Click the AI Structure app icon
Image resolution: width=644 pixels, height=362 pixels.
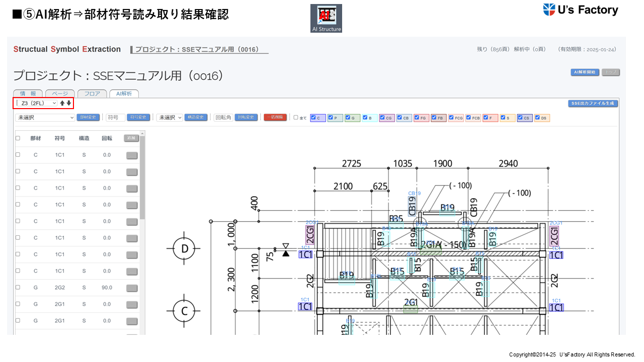[x=326, y=19]
